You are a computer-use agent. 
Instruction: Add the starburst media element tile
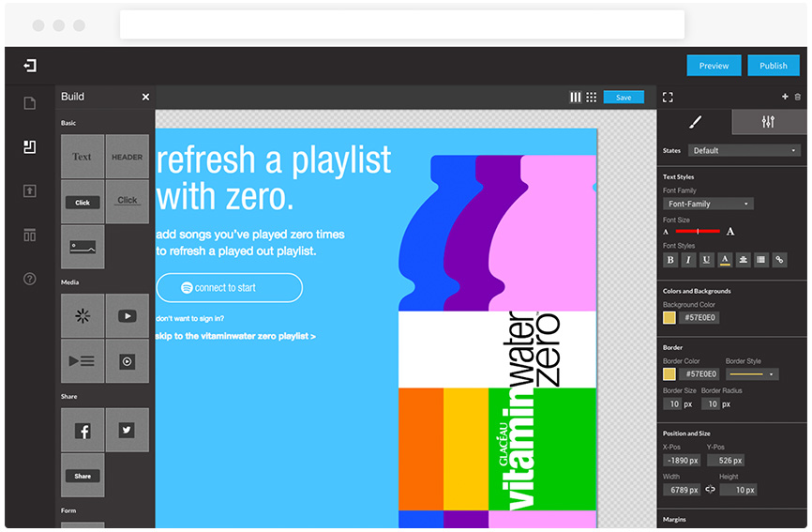[83, 316]
